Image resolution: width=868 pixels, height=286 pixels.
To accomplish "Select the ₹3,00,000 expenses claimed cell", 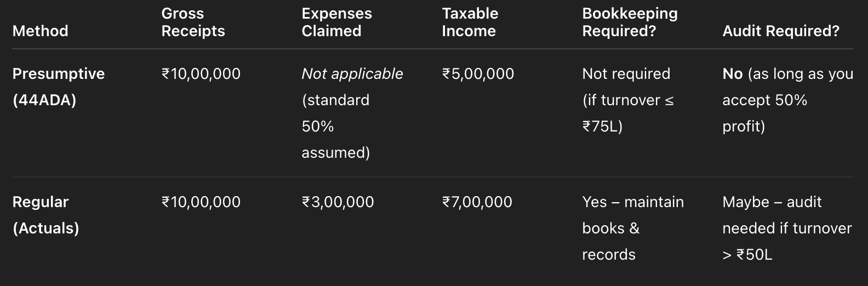I will pos(338,202).
